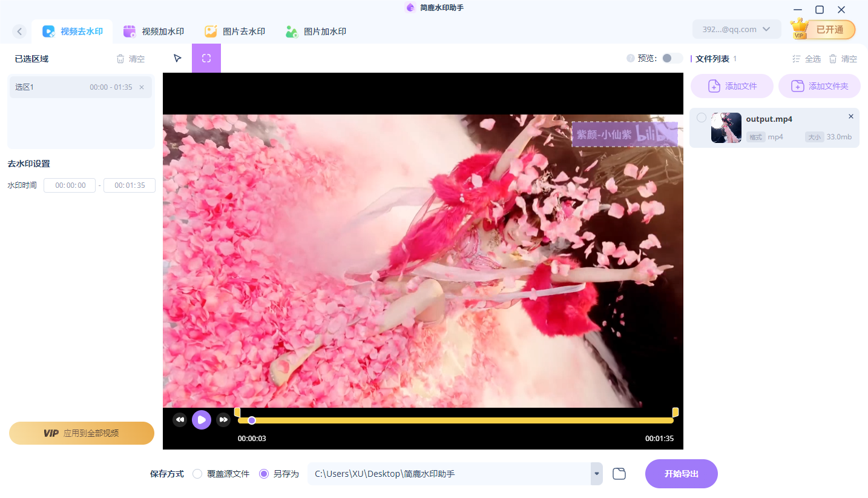Screen dimensions: 868x498
Task: Rewind the video
Action: click(x=180, y=420)
